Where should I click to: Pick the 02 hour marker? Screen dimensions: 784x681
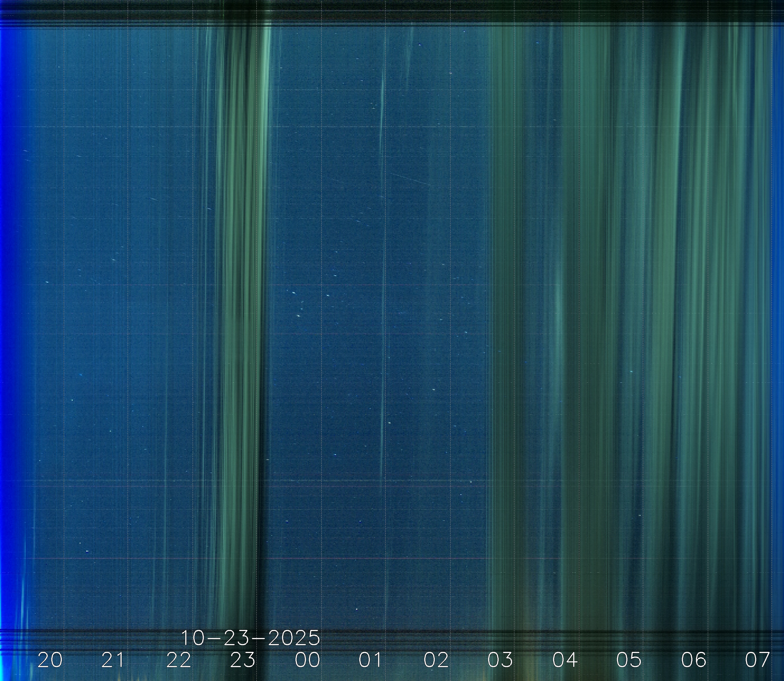436,660
